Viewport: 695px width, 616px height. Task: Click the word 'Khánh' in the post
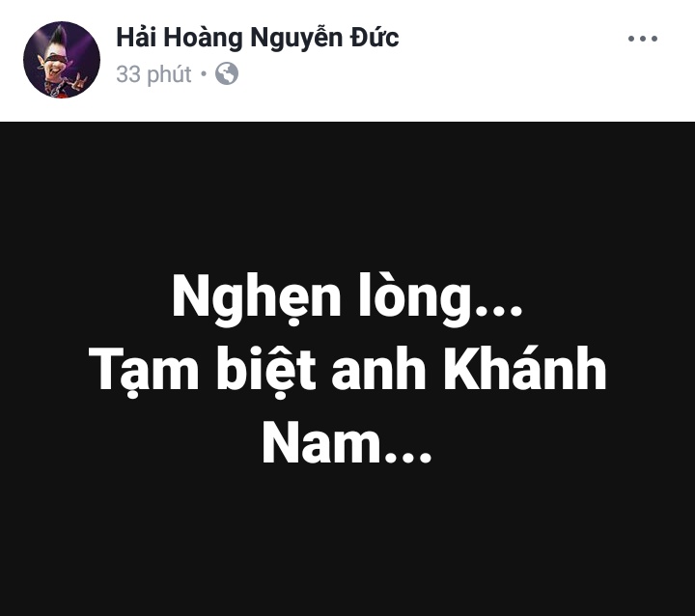coord(525,368)
